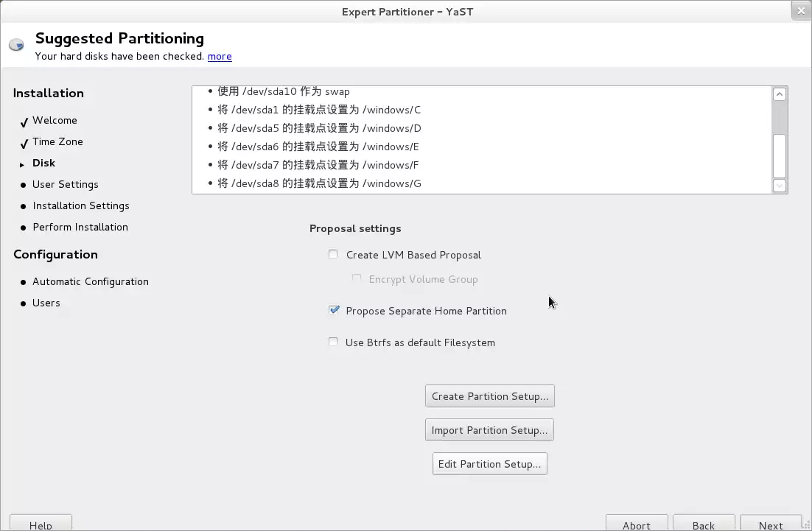Select User Settings in the sidebar

coord(65,185)
